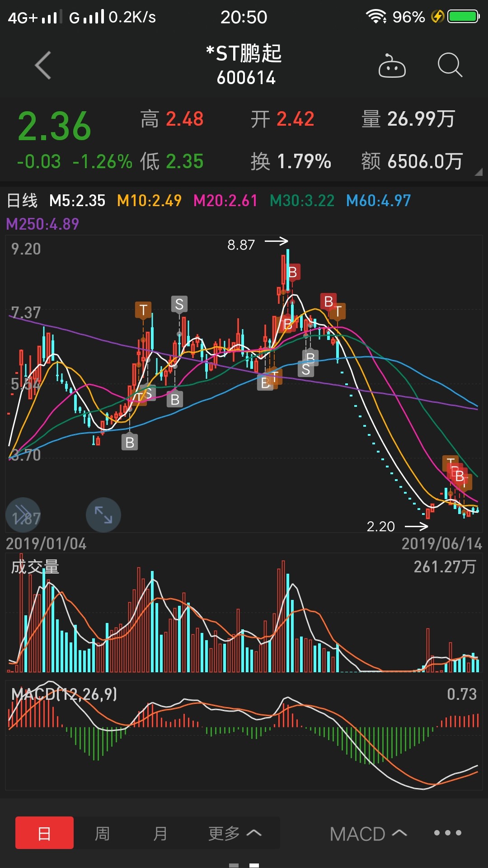Tap the open price 2.42 value

pos(295,119)
